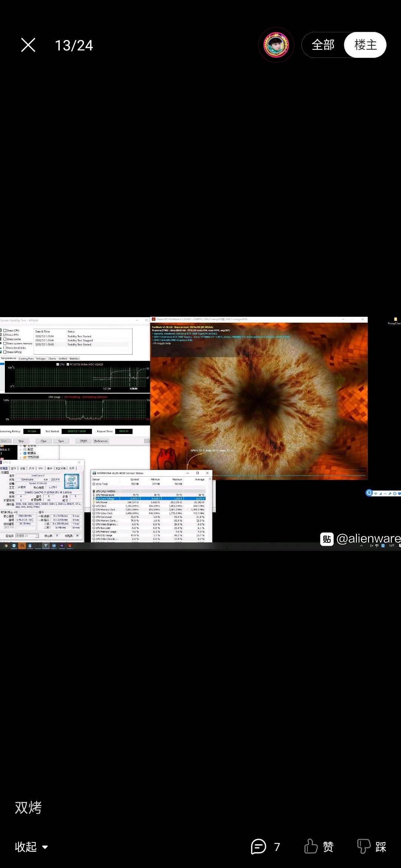The image size is (401, 868).
Task: Select the GPU Core Voltage sensor row
Action: coord(149,499)
